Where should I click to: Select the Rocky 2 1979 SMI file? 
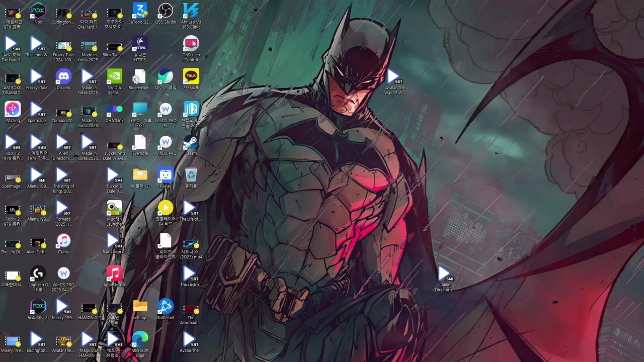[13, 147]
